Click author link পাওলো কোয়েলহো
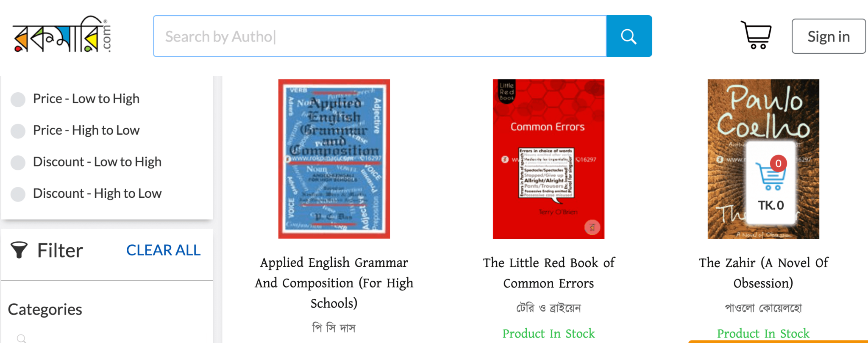This screenshot has height=343, width=868. [x=763, y=308]
